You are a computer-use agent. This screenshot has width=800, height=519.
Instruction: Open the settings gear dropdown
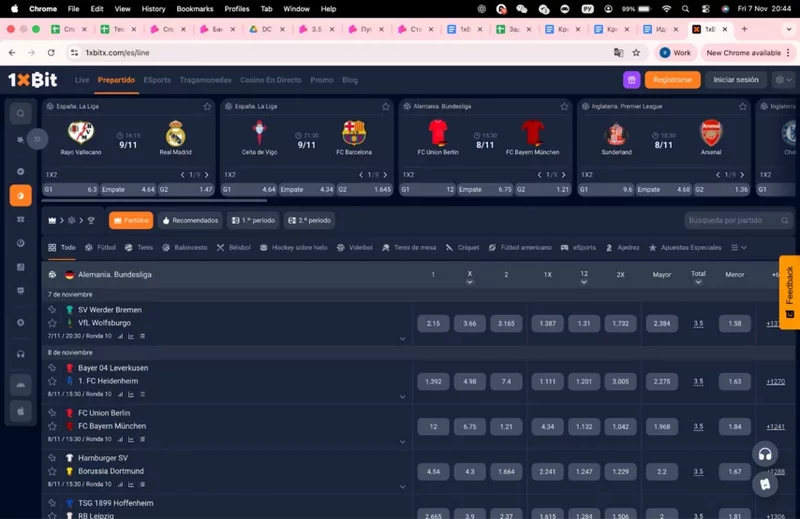click(782, 80)
